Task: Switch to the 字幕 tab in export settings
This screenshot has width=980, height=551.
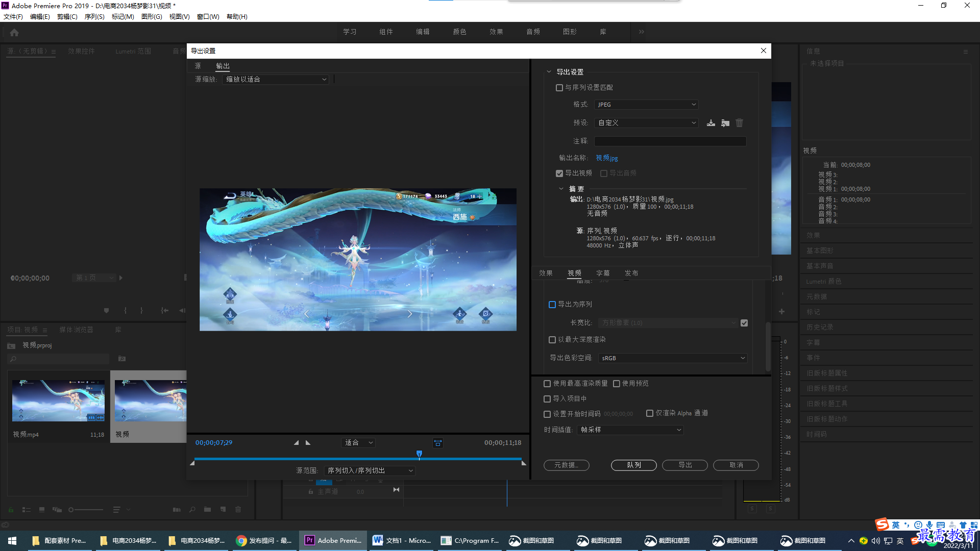Action: (x=603, y=273)
